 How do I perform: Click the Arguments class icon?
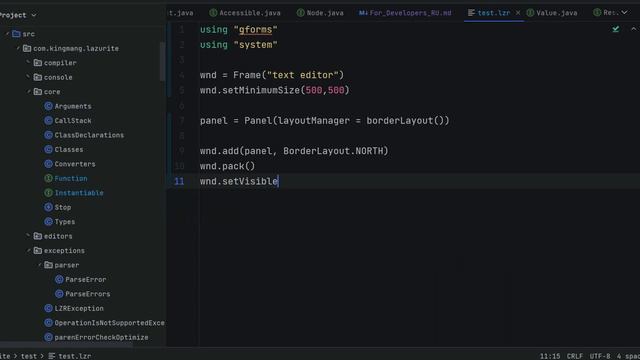point(48,106)
